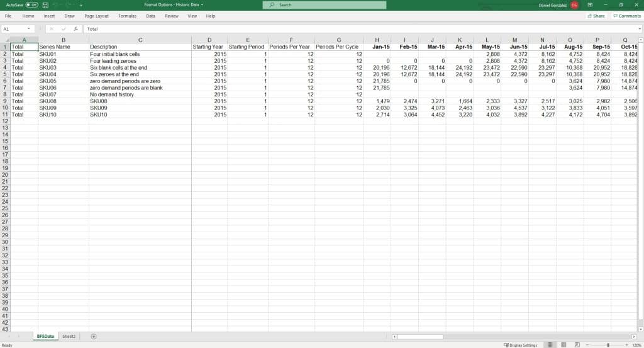This screenshot has width=644, height=348.
Task: Click the zoom slider handle
Action: (608, 345)
